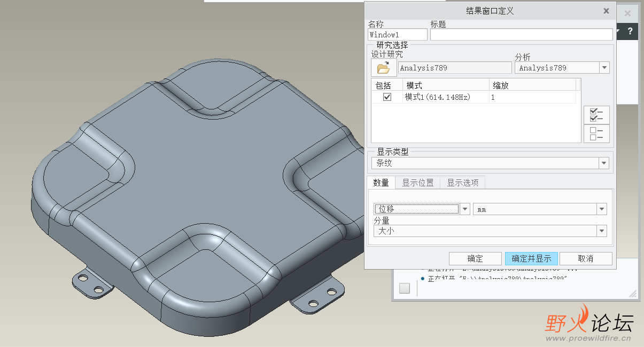The width and height of the screenshot is (644, 347).
Task: Close the 结果窗口定义 dialog
Action: click(606, 11)
